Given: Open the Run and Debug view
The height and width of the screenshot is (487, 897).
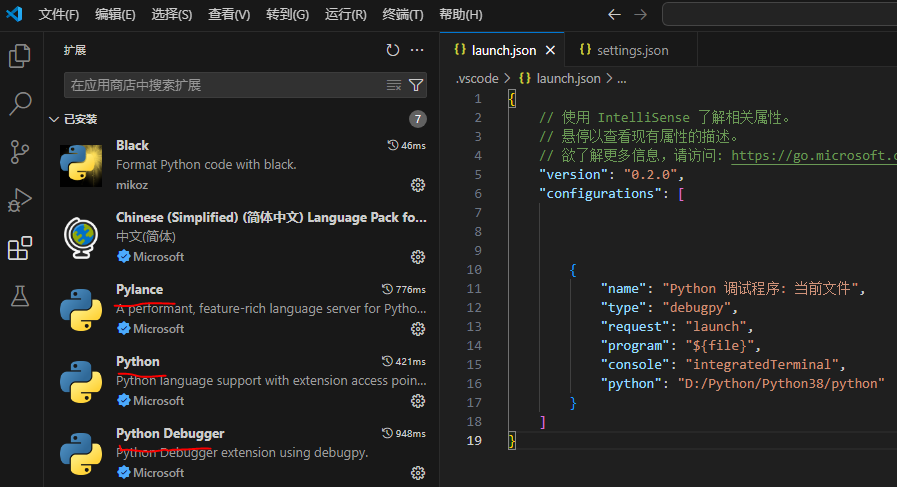Looking at the screenshot, I should coord(20,200).
